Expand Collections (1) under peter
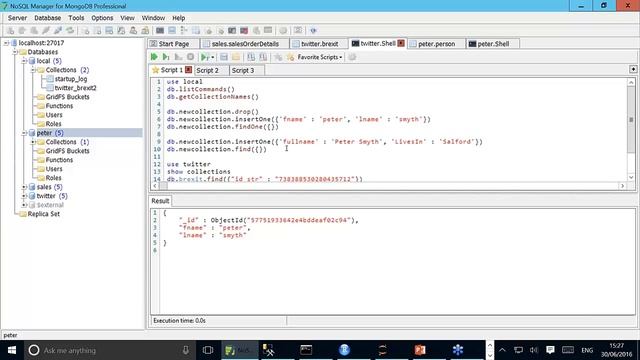This screenshot has width=640, height=360. point(33,142)
